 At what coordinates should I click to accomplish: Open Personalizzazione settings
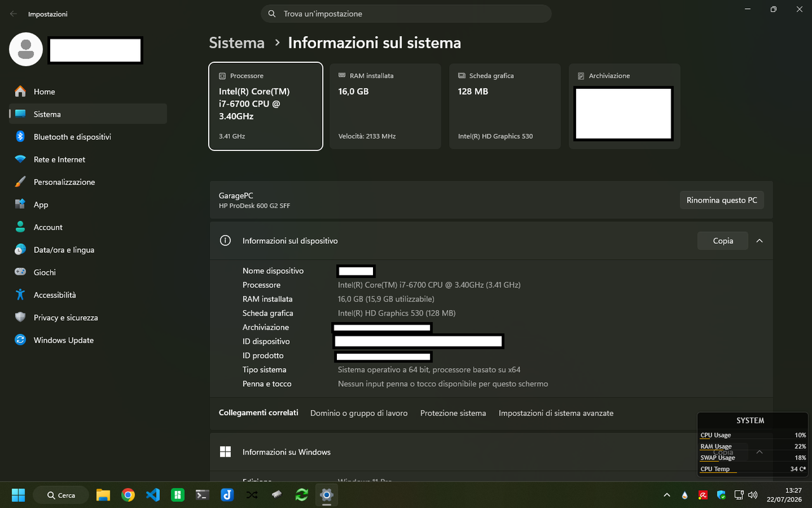click(88, 182)
